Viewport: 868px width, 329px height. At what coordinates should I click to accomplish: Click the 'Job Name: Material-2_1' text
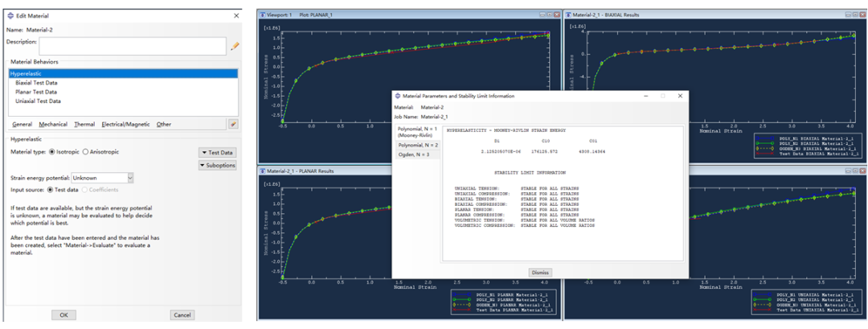(x=420, y=117)
